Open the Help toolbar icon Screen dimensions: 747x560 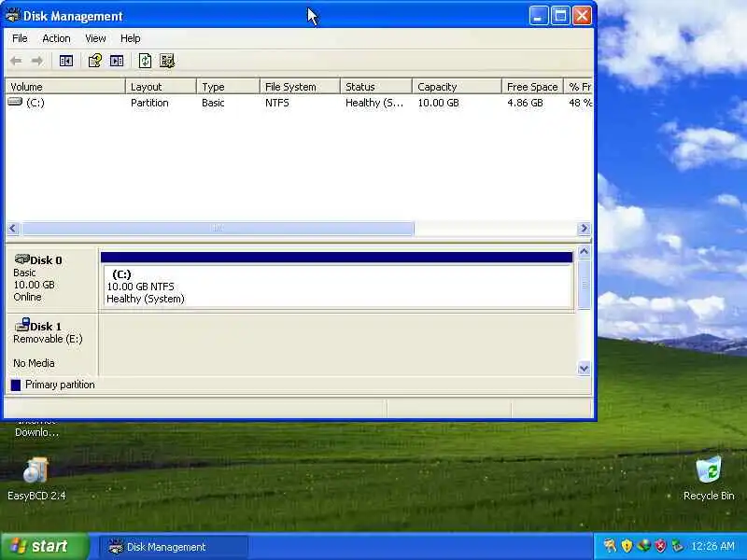(95, 61)
